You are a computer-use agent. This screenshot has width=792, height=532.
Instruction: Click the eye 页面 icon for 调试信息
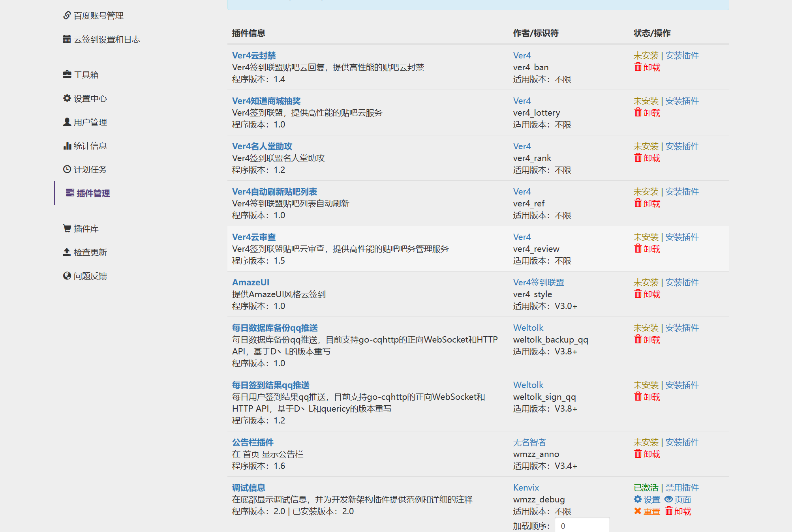668,499
